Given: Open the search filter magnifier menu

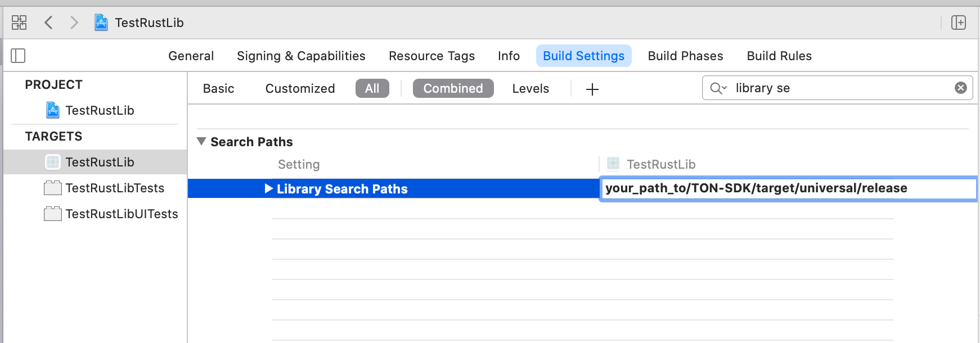Looking at the screenshot, I should coord(718,88).
